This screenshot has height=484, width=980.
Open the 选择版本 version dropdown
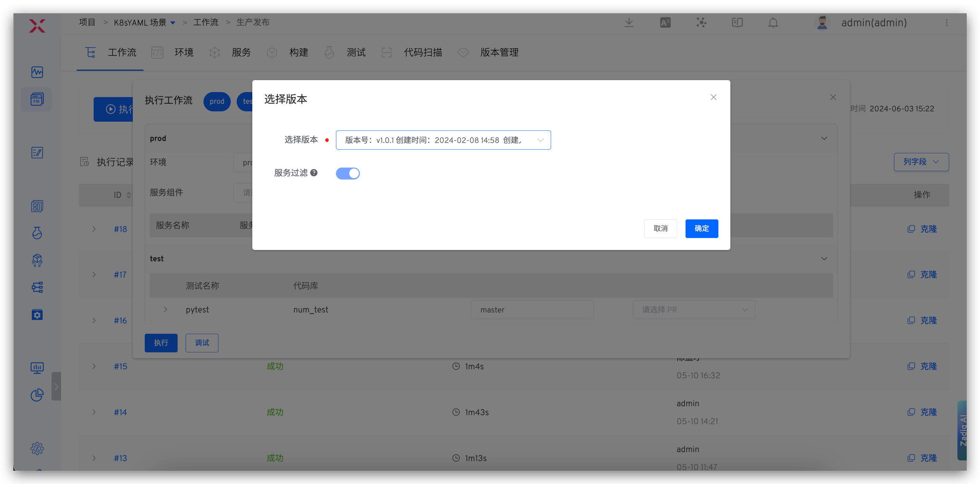(443, 140)
